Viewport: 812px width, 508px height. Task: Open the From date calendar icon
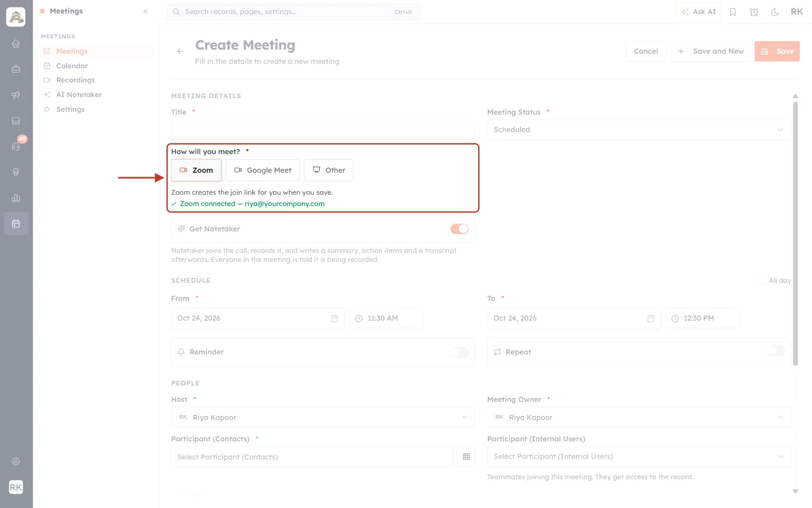334,319
